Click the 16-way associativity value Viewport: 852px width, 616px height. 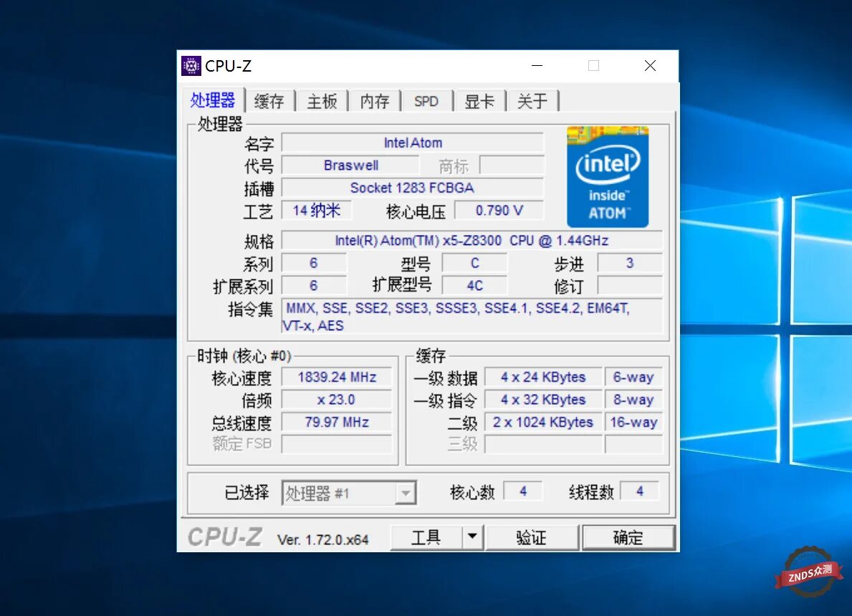pyautogui.click(x=633, y=422)
